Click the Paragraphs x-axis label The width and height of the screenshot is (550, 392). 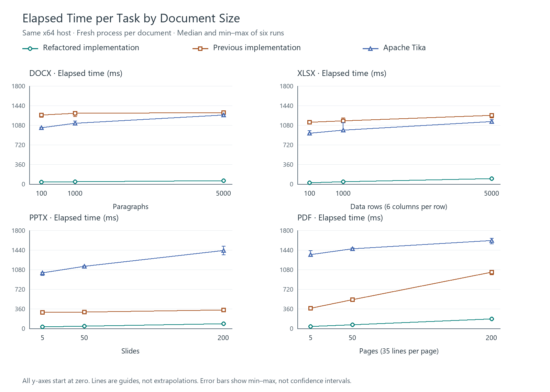coord(131,207)
